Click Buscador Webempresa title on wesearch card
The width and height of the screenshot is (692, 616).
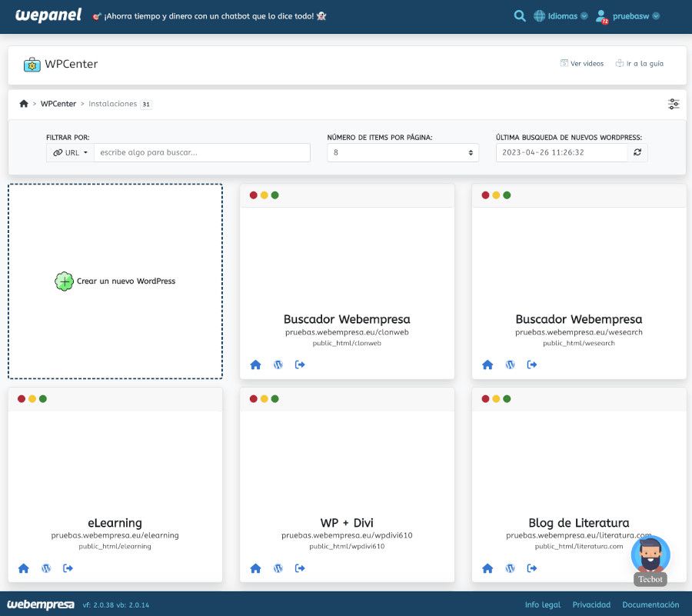pos(579,319)
